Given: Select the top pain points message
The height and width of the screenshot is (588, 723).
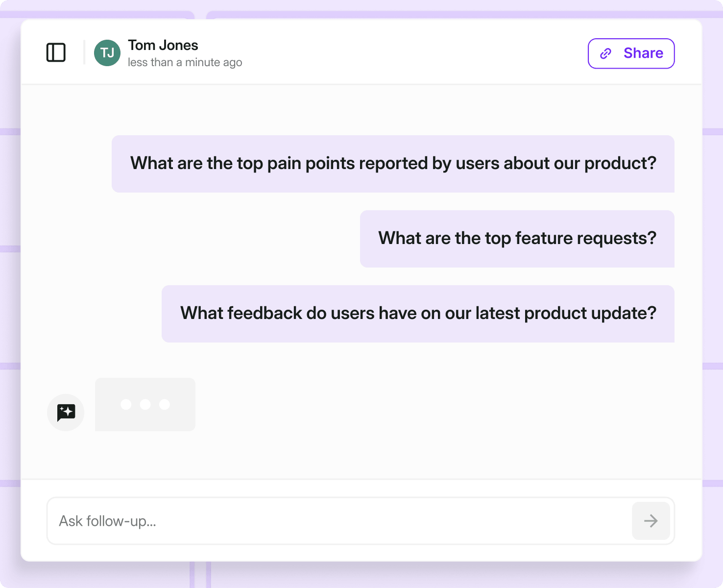Looking at the screenshot, I should (x=393, y=164).
